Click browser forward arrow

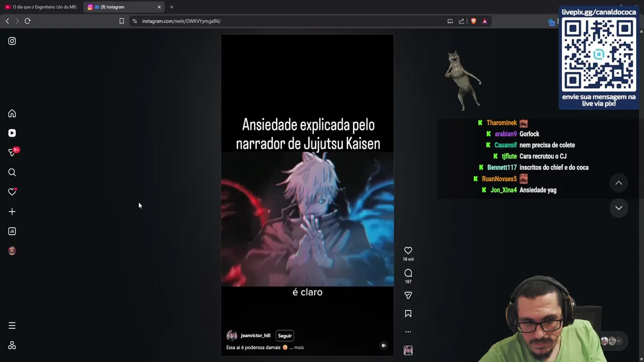(17, 21)
